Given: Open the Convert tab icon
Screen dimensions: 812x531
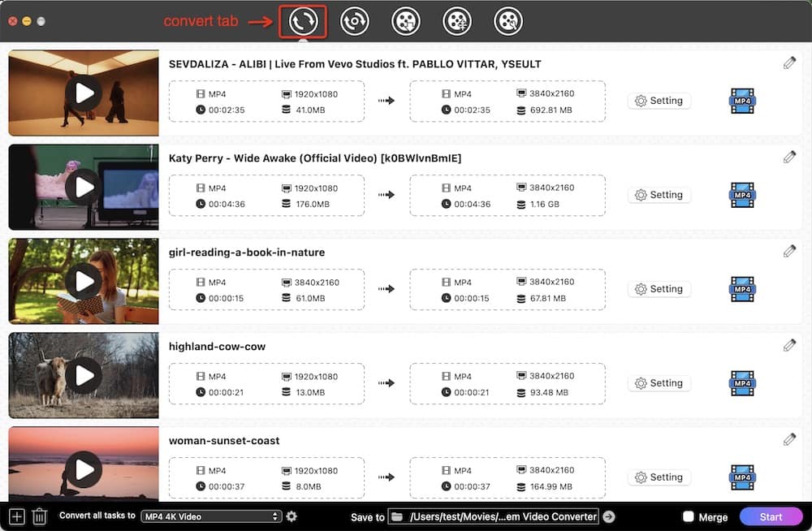Looking at the screenshot, I should [x=302, y=22].
